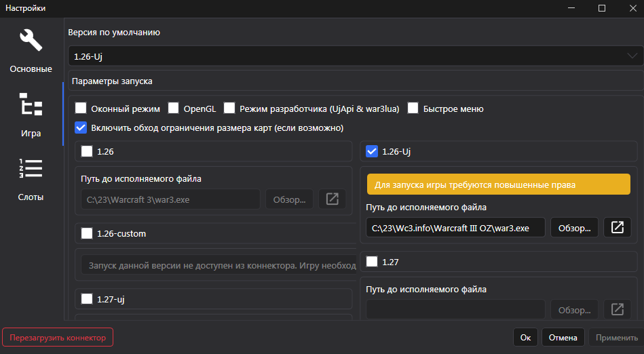Toggle the OpenGL checkbox
Viewport: 644px width, 354px height.
click(x=174, y=109)
